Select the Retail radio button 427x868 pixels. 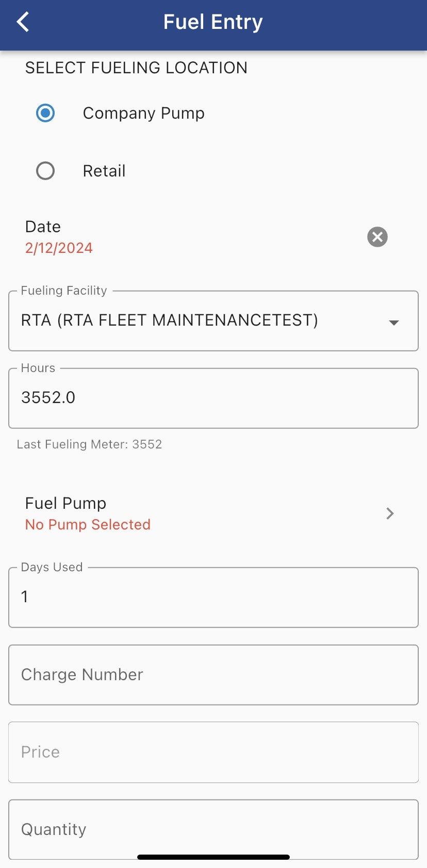pyautogui.click(x=45, y=171)
